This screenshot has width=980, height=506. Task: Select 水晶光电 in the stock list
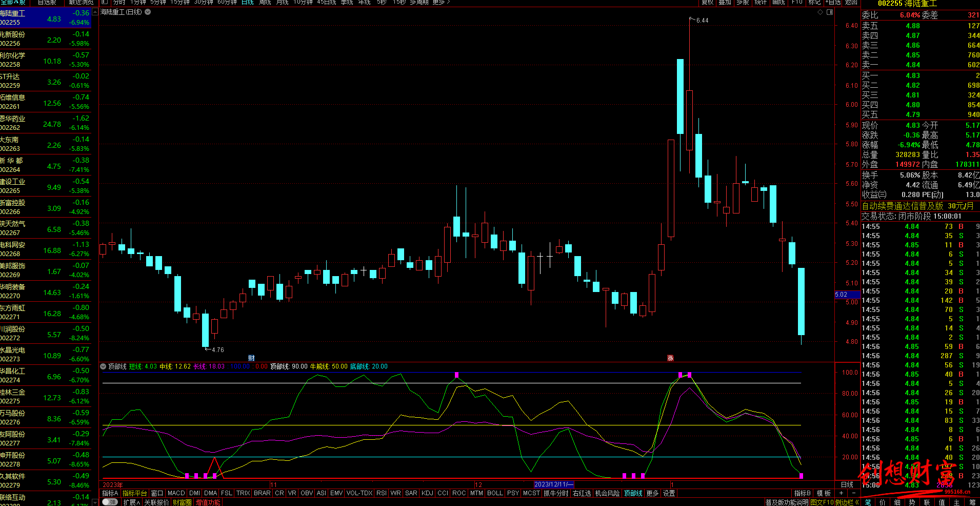point(45,355)
